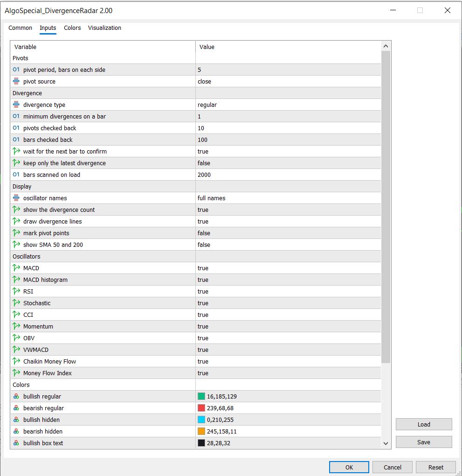462x476 pixels.
Task: Open the RSI value dropdown
Action: (x=288, y=291)
